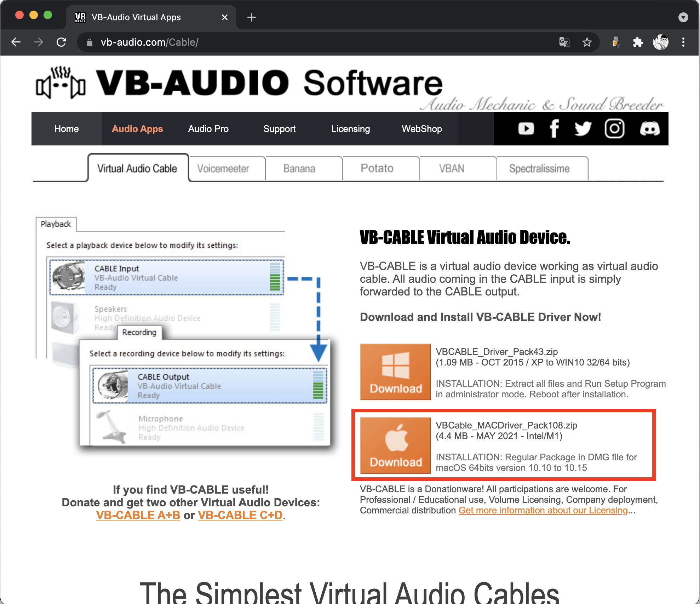
Task: Click the VB-CABLE Virtual Audio Device heading
Action: coord(465,237)
